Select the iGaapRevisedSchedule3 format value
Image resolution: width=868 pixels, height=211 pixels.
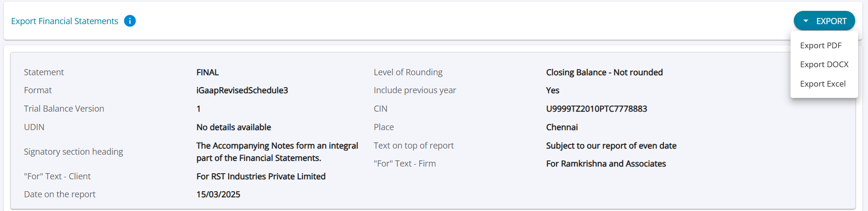point(242,90)
